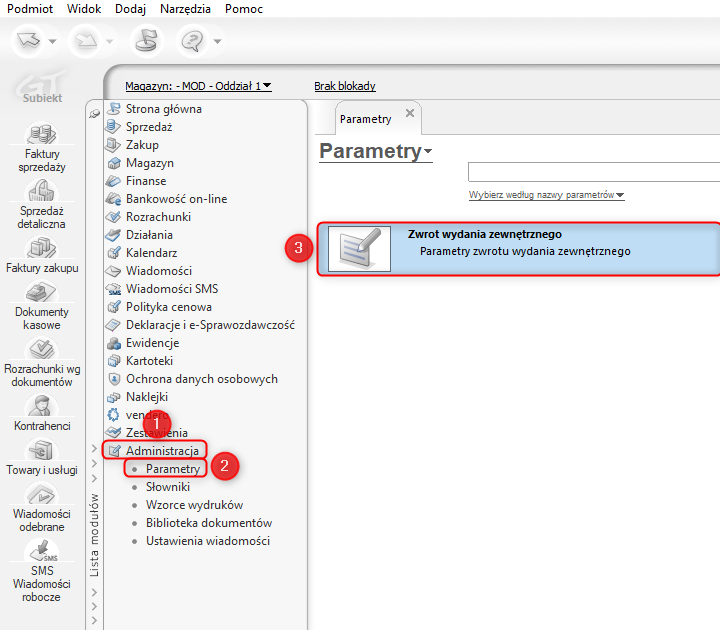
Task: Open the Administracja module
Action: (163, 450)
